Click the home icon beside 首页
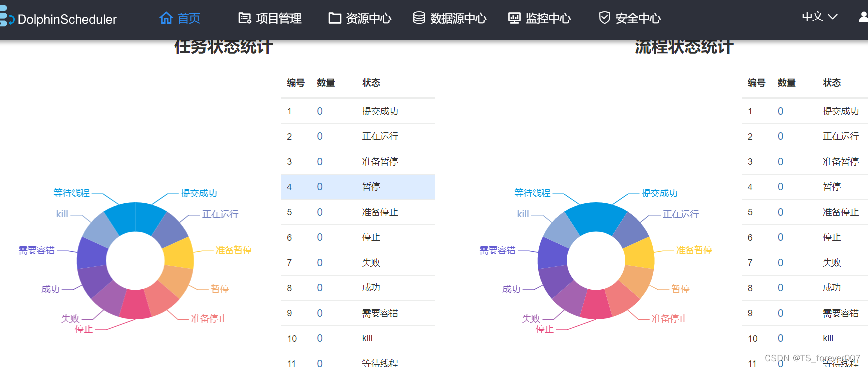This screenshot has width=868, height=367. coord(166,18)
